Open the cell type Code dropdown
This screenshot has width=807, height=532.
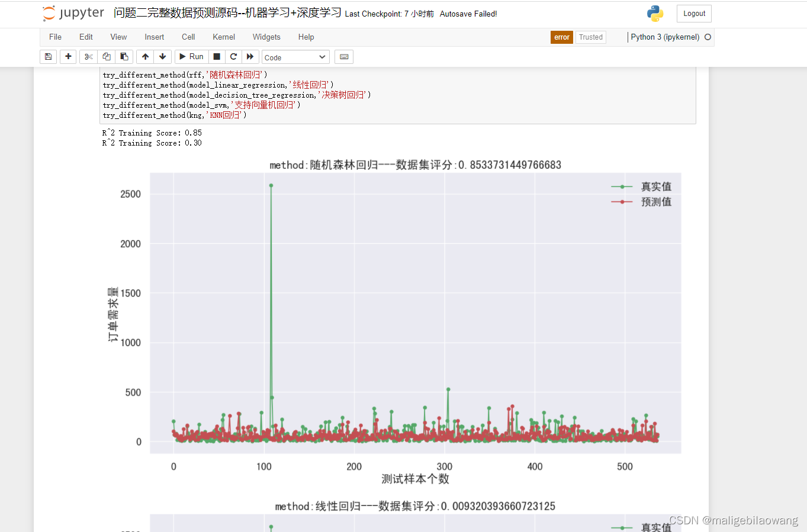coord(295,57)
